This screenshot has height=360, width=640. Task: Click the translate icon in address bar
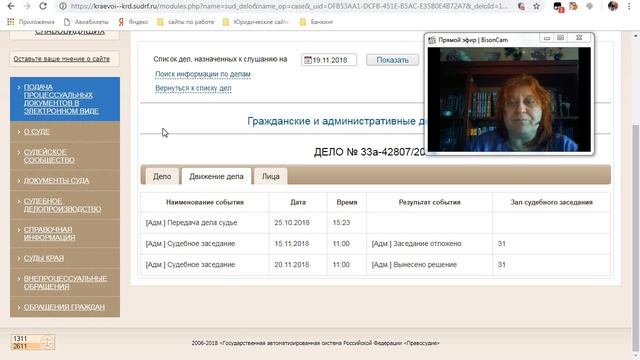point(521,6)
